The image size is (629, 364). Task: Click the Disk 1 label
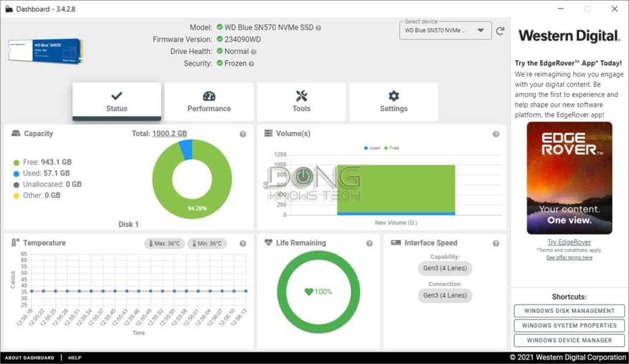tap(128, 224)
